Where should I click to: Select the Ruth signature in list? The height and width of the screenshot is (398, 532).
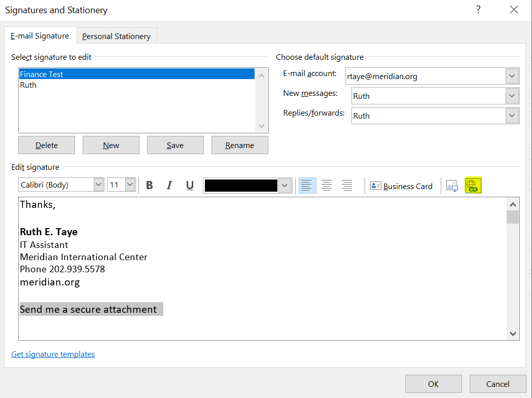[x=137, y=85]
